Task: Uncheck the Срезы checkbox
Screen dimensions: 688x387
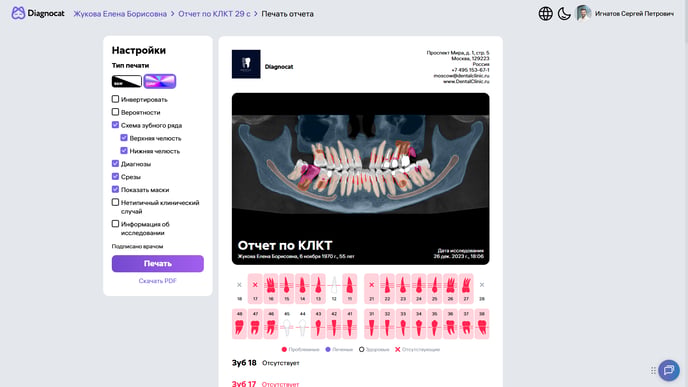Action: 115,176
